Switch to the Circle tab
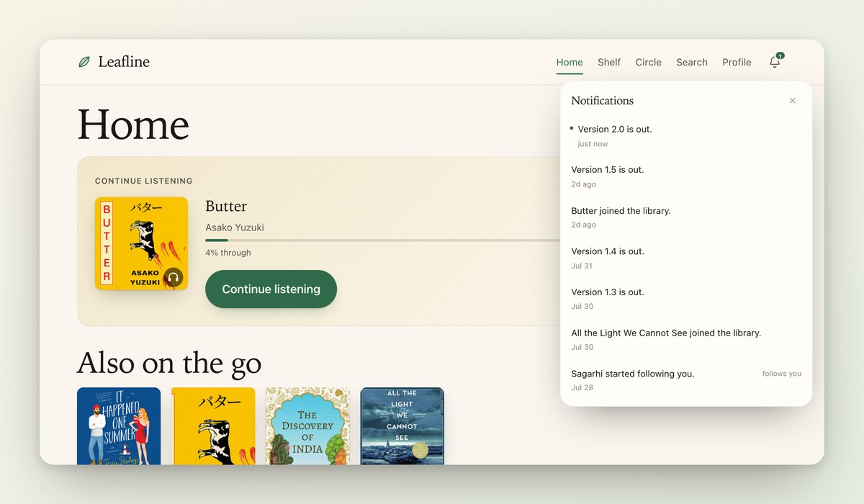This screenshot has width=864, height=504. 649,62
